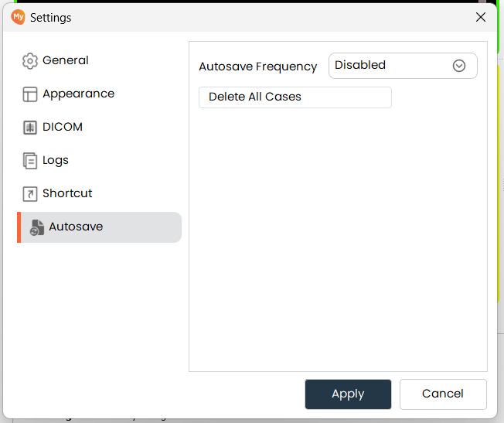Click the arrow icon beside Shortcut
Screen dimensions: 504x423
pos(30,194)
